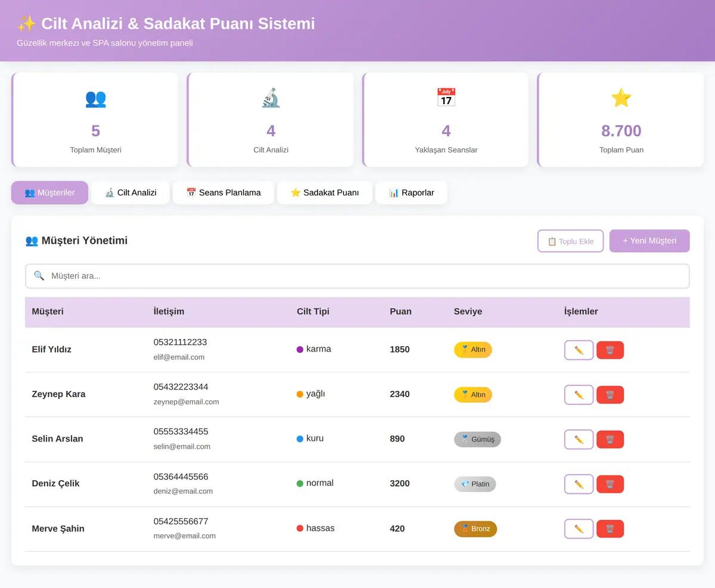This screenshot has height=588, width=715.
Task: Edit Elif Yıldız with the pencil icon
Action: [x=579, y=350]
